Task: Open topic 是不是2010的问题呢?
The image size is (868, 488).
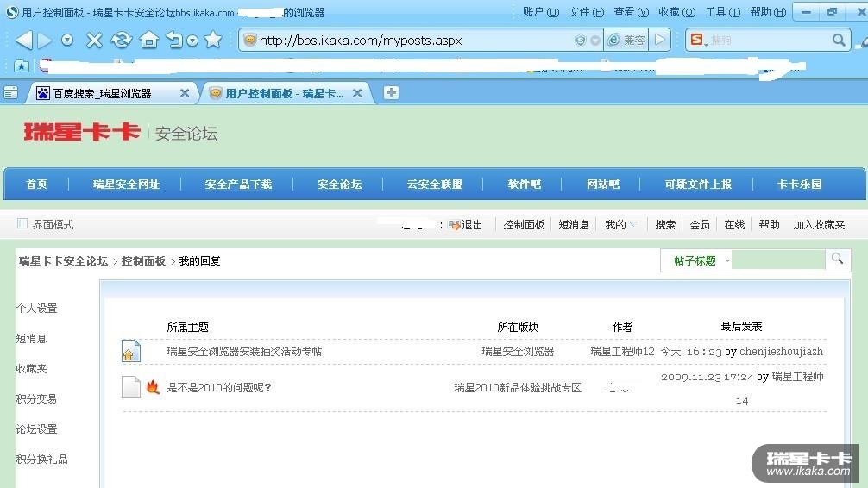Action: pyautogui.click(x=219, y=388)
